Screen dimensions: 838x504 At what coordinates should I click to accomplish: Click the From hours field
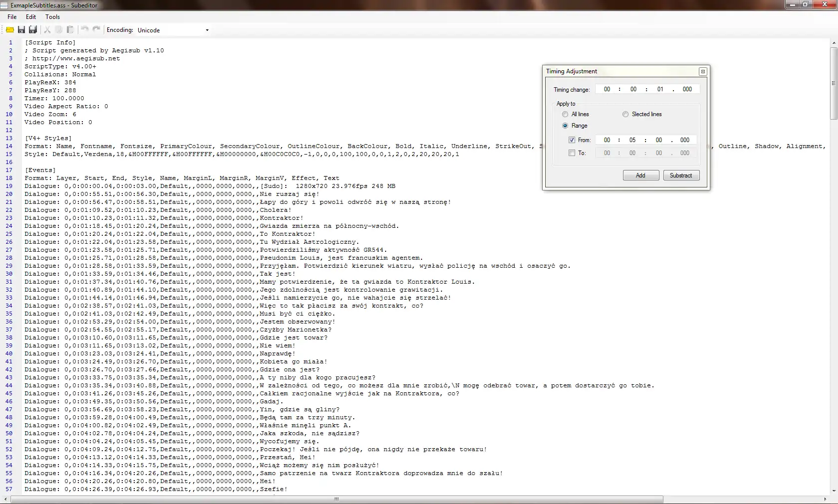click(x=607, y=140)
